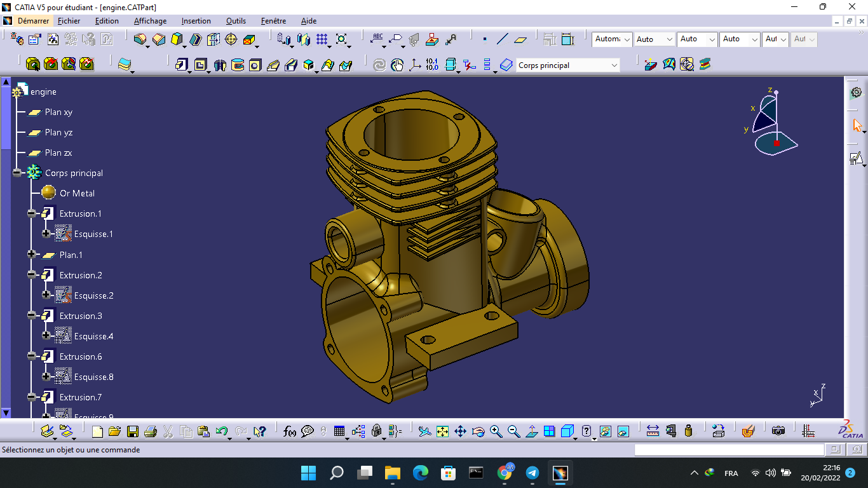The width and height of the screenshot is (868, 488).
Task: Activate the Rotate view tool
Action: 478,432
